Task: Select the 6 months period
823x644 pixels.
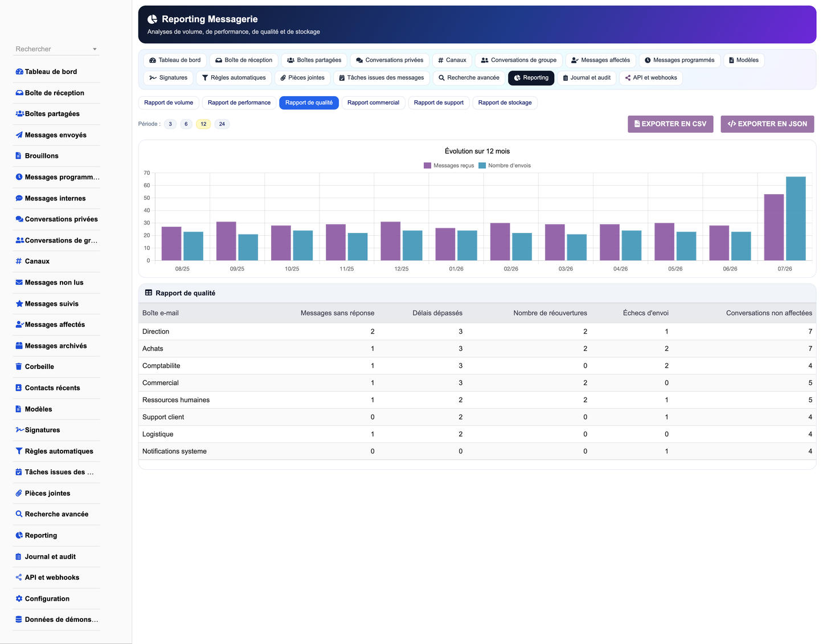Action: click(x=186, y=124)
